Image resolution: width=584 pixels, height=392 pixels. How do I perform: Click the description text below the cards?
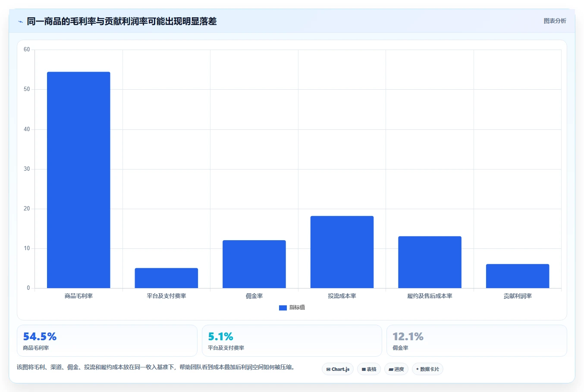point(156,367)
